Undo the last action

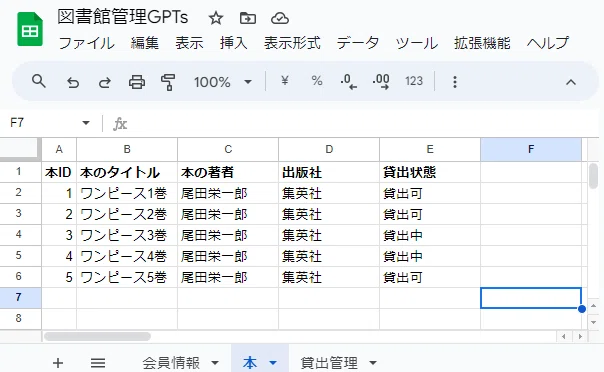(x=73, y=82)
